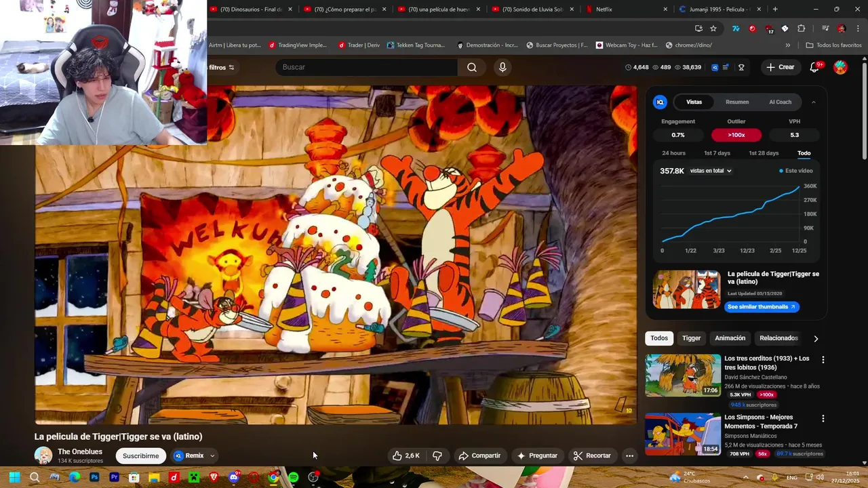Open options for Los tres cerditos video
Screen dimensions: 868x488
coord(823,360)
